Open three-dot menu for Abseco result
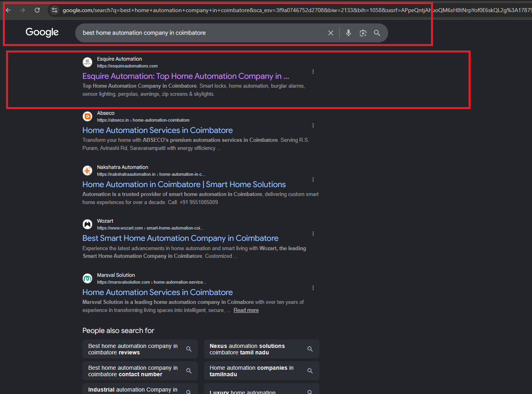The width and height of the screenshot is (532, 394). click(x=313, y=125)
